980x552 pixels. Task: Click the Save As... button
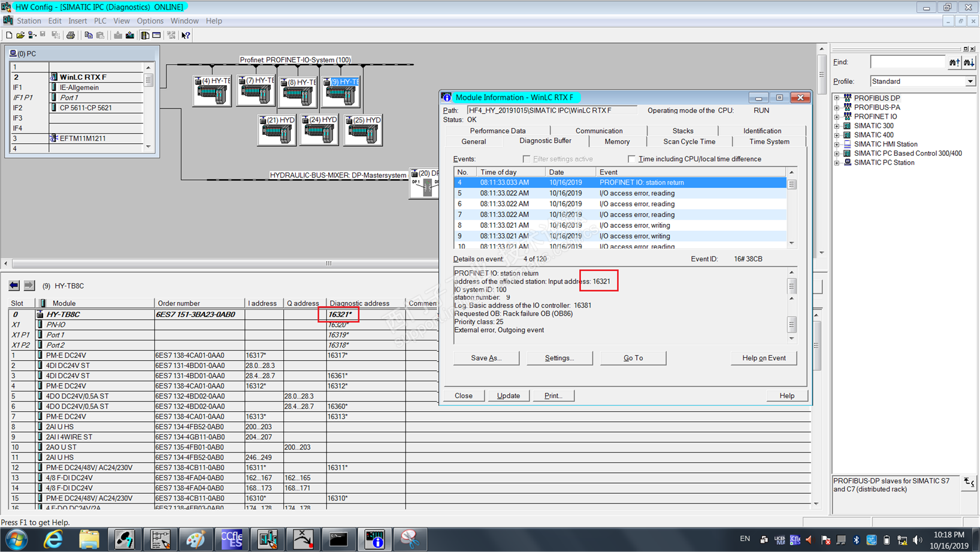[x=486, y=358]
